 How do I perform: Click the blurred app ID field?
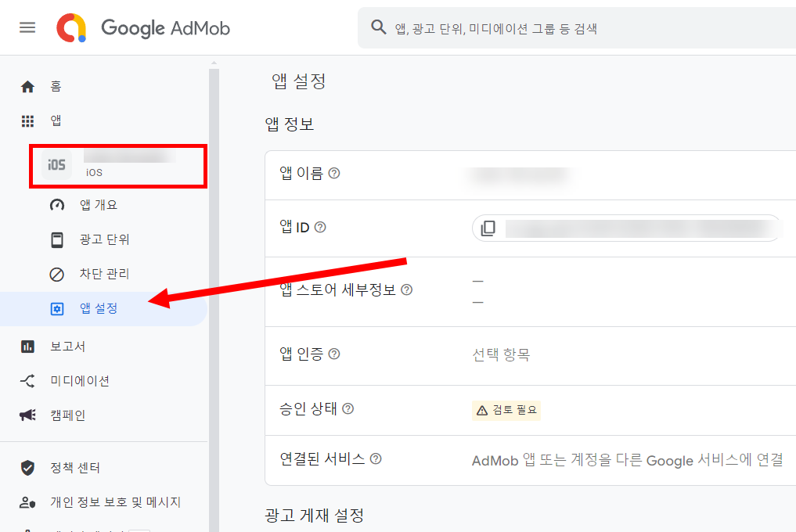(x=626, y=228)
